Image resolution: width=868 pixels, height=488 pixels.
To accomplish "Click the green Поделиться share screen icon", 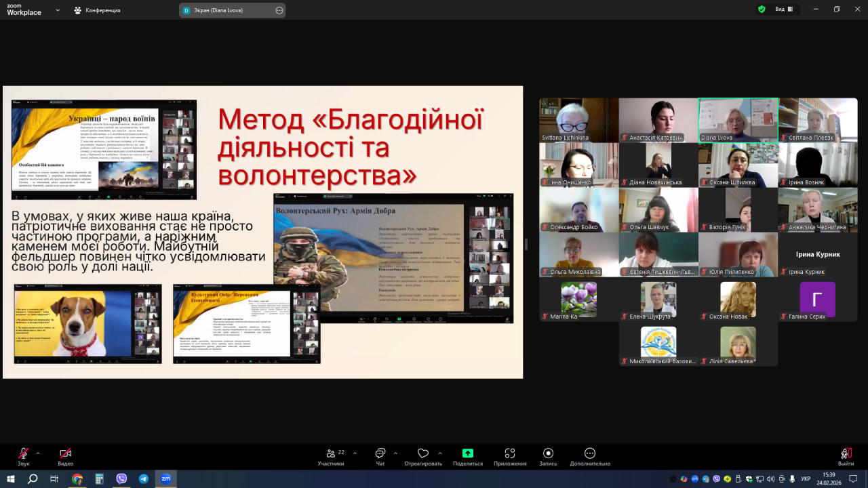I will [467, 454].
